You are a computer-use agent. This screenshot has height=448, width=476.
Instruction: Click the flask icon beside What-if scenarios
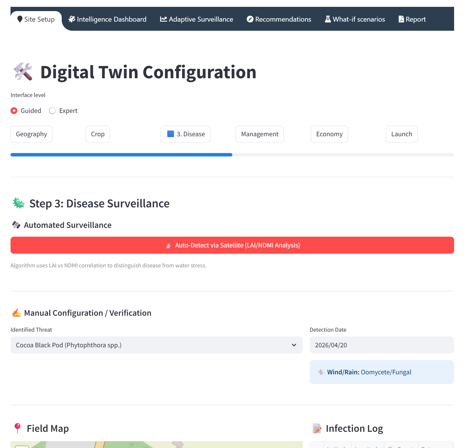click(x=328, y=19)
